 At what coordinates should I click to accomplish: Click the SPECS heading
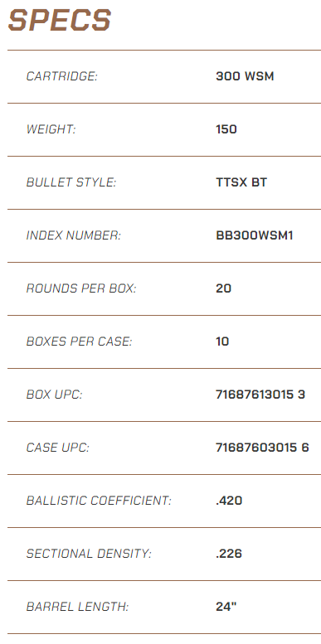[60, 21]
